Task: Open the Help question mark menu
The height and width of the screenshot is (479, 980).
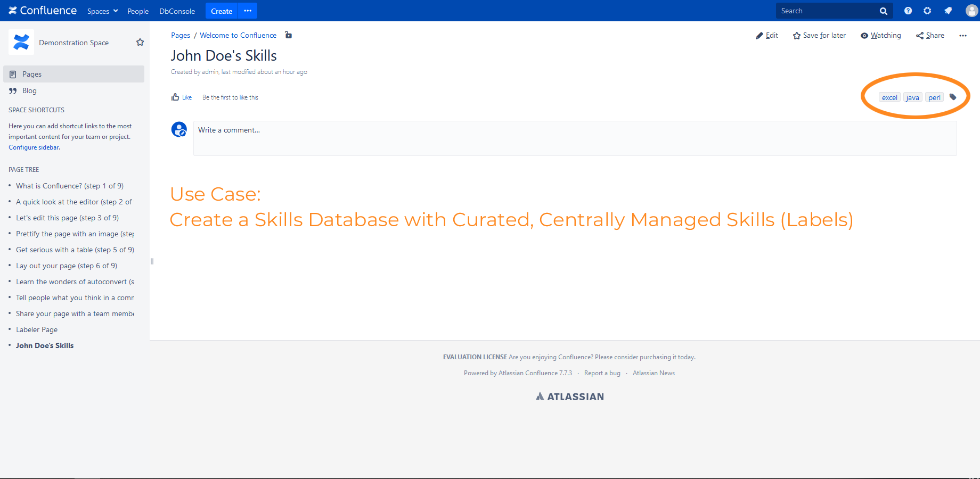Action: tap(908, 11)
